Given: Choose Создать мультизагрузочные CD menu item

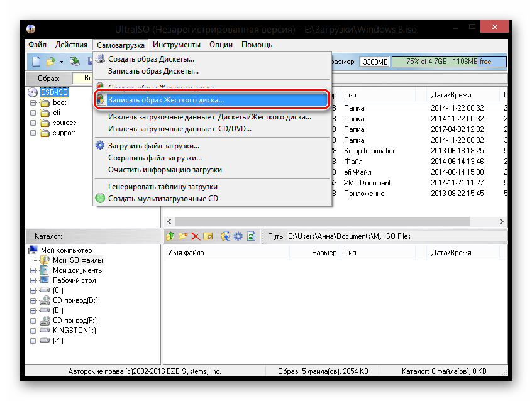Looking at the screenshot, I should pos(163,199).
